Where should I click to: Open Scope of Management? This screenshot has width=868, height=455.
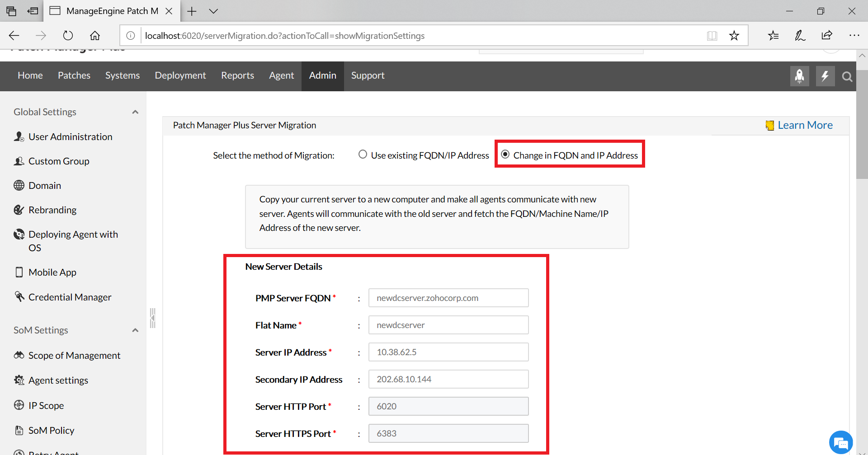click(x=74, y=355)
